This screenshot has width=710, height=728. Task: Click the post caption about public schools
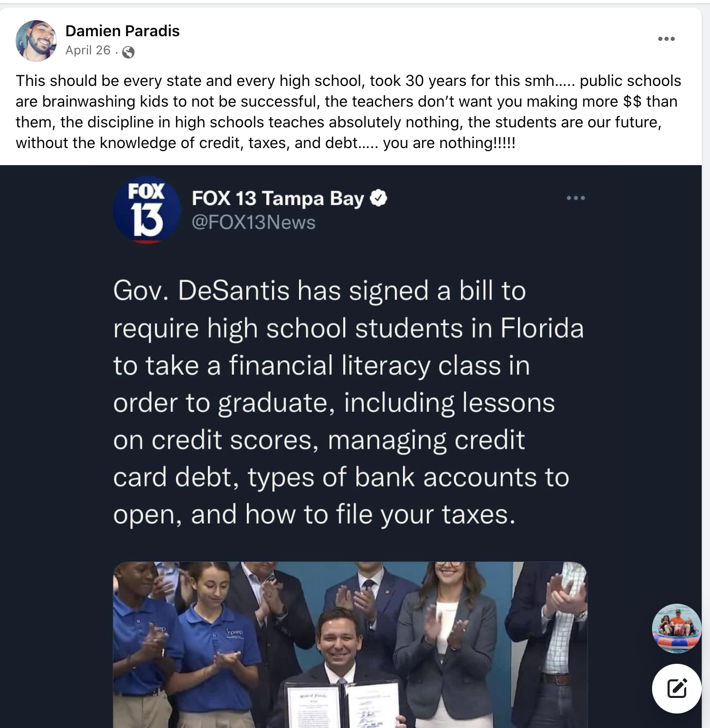(x=348, y=111)
